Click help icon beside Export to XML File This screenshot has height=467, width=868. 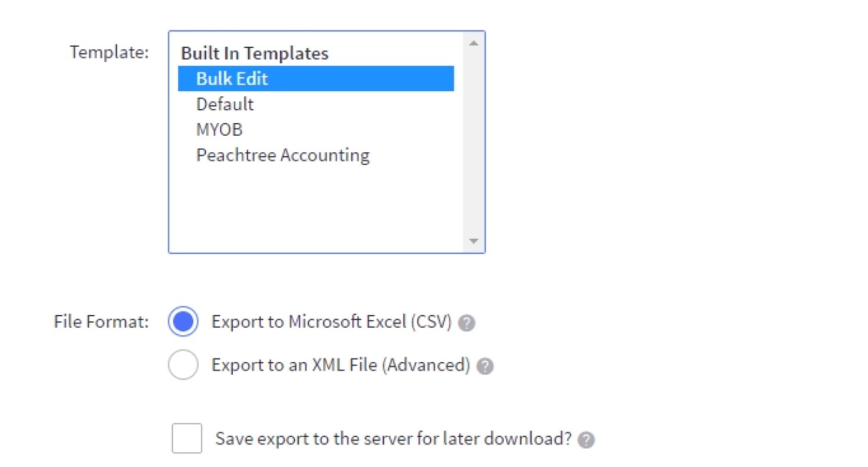click(485, 366)
